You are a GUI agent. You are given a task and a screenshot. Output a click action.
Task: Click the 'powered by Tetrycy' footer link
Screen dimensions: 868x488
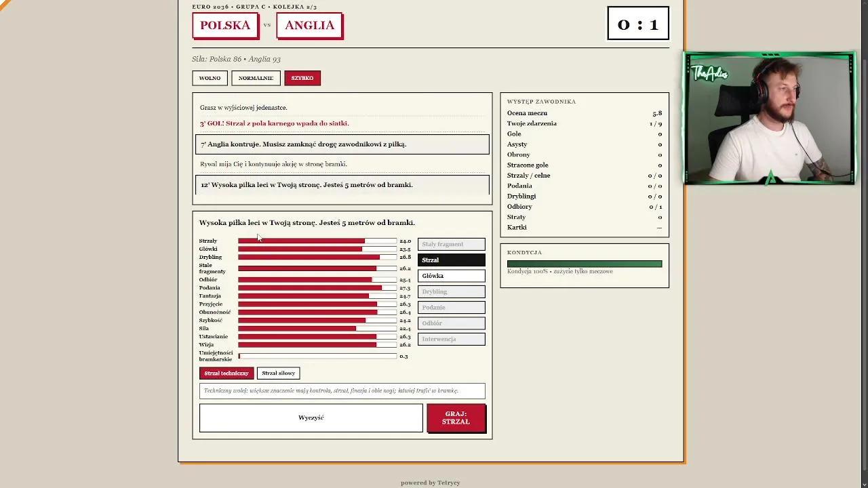[x=430, y=483]
